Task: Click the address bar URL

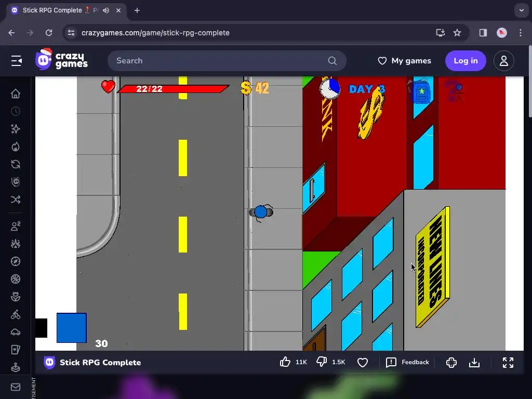Action: [155, 33]
